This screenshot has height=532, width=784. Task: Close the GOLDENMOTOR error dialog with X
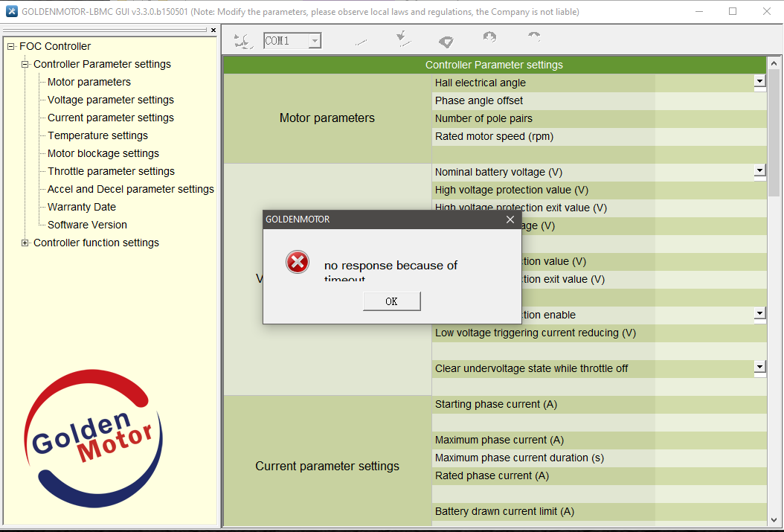coord(510,219)
